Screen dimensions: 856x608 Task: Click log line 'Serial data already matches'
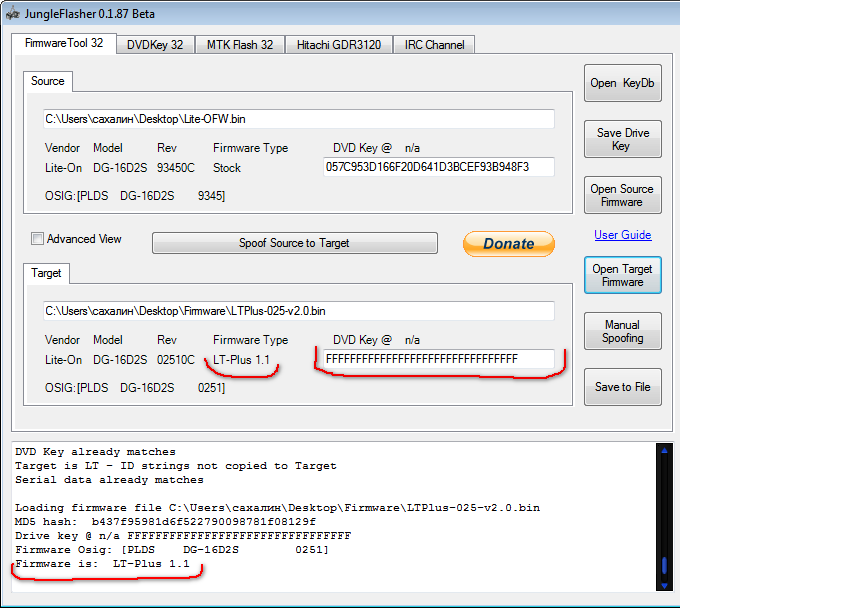(x=109, y=480)
